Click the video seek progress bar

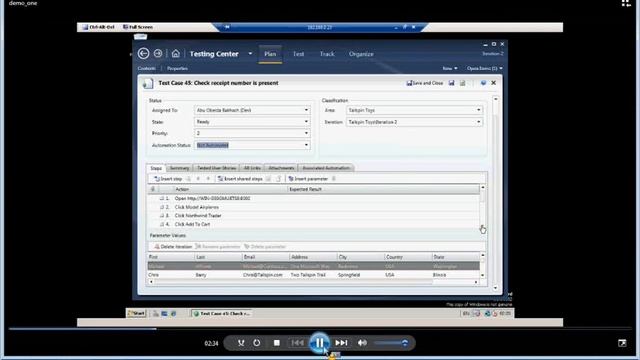[320, 328]
